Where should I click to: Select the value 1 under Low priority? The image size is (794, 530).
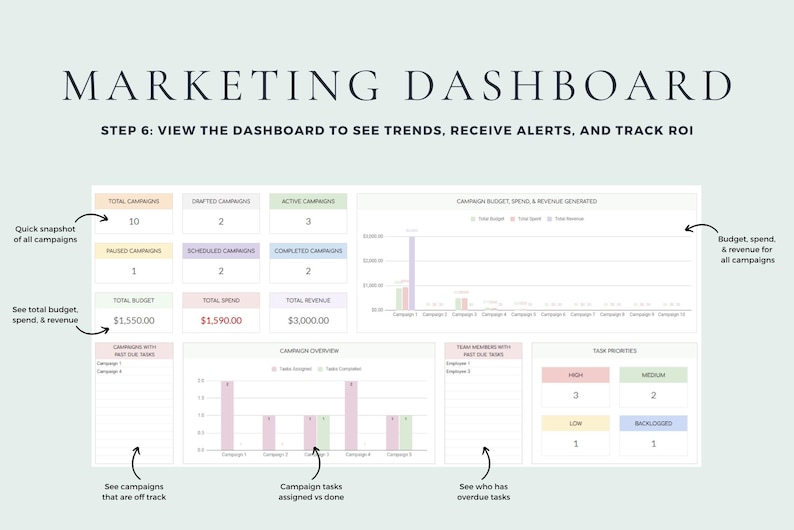tap(575, 443)
